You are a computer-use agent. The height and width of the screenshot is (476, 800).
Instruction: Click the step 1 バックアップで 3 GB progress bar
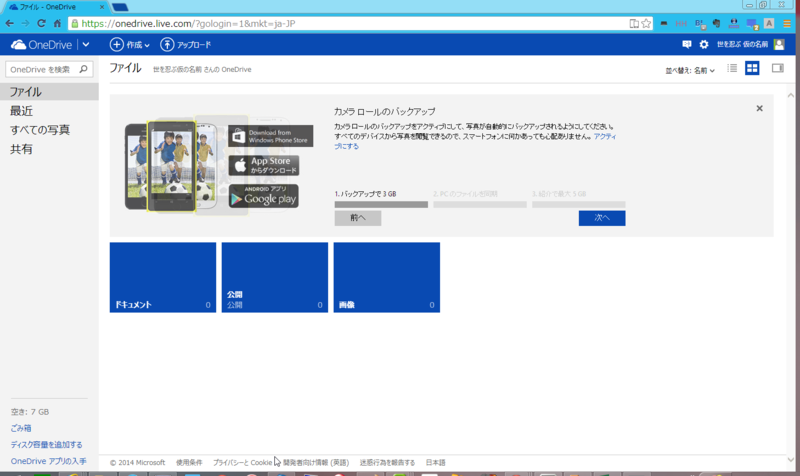click(381, 204)
